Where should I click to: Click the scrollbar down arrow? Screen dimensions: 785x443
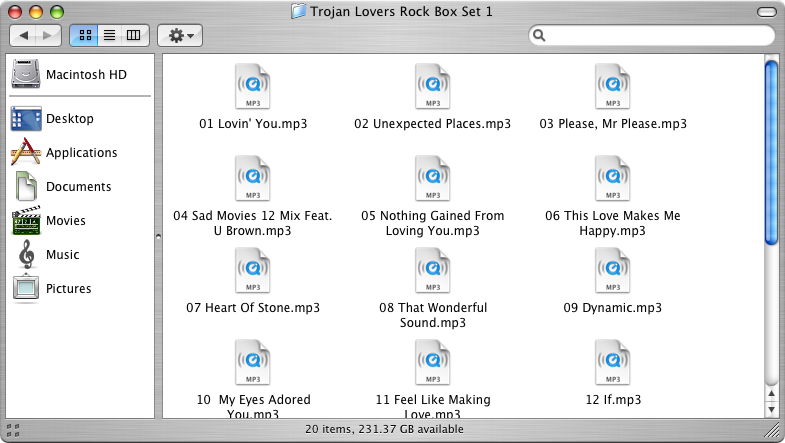pos(771,410)
